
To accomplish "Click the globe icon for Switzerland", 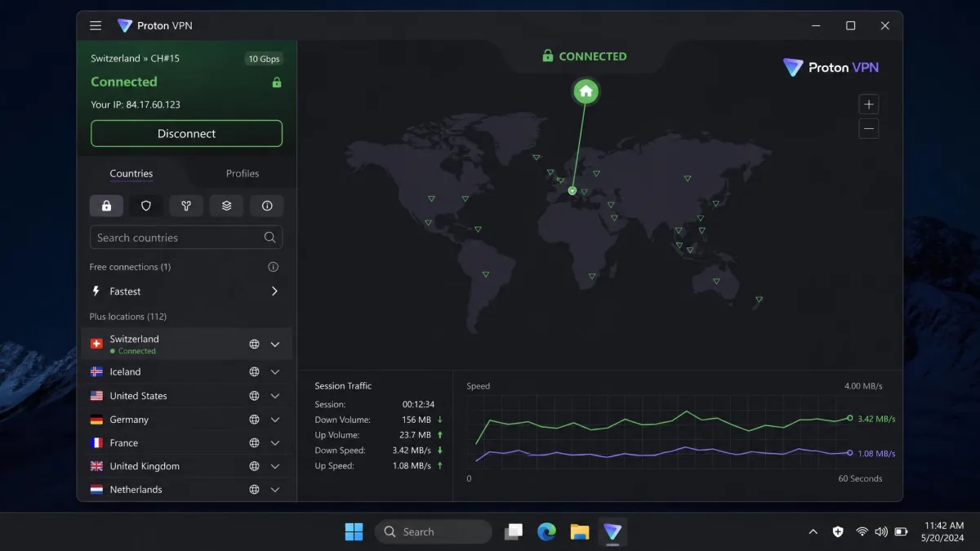I will (x=254, y=344).
